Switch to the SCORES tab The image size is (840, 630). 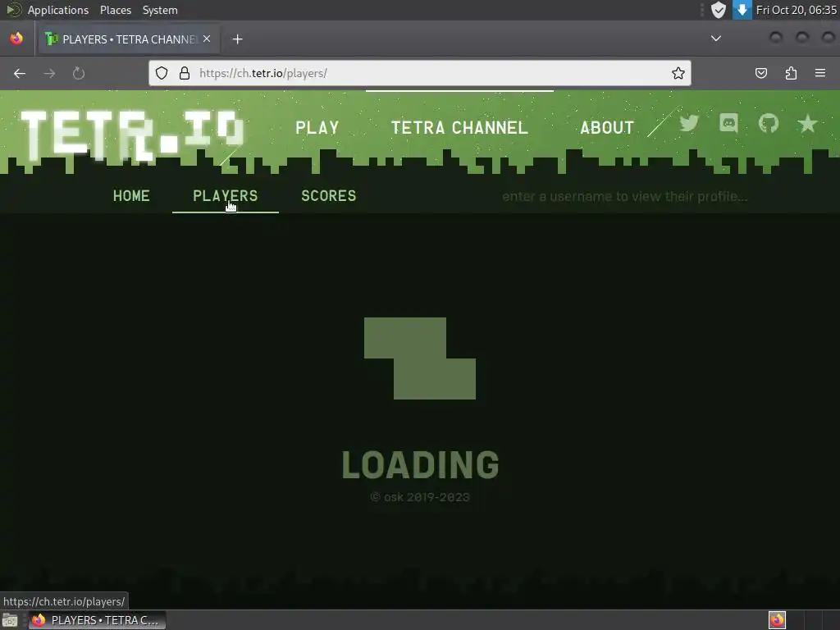(x=328, y=196)
